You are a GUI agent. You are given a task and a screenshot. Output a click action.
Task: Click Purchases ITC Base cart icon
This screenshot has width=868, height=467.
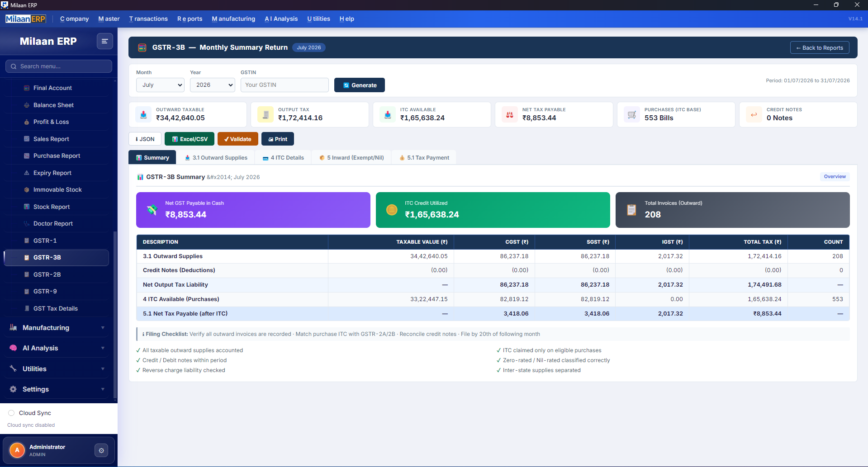click(x=632, y=114)
